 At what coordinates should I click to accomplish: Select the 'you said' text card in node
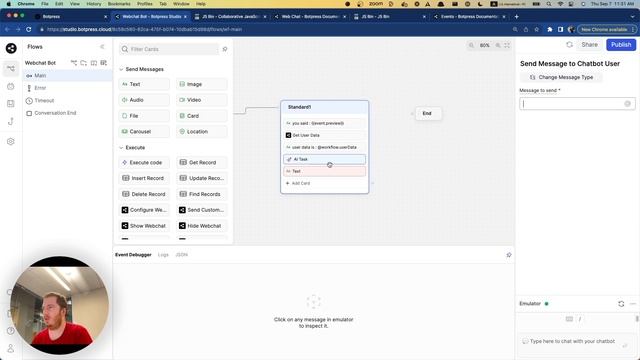click(x=324, y=123)
